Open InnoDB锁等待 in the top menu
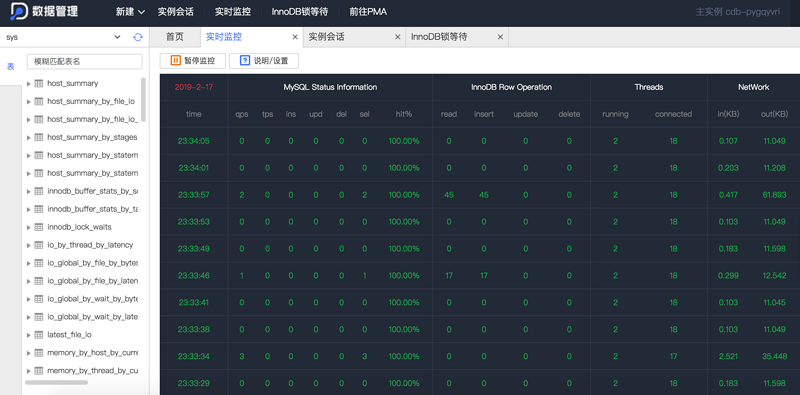This screenshot has height=395, width=800. tap(299, 12)
